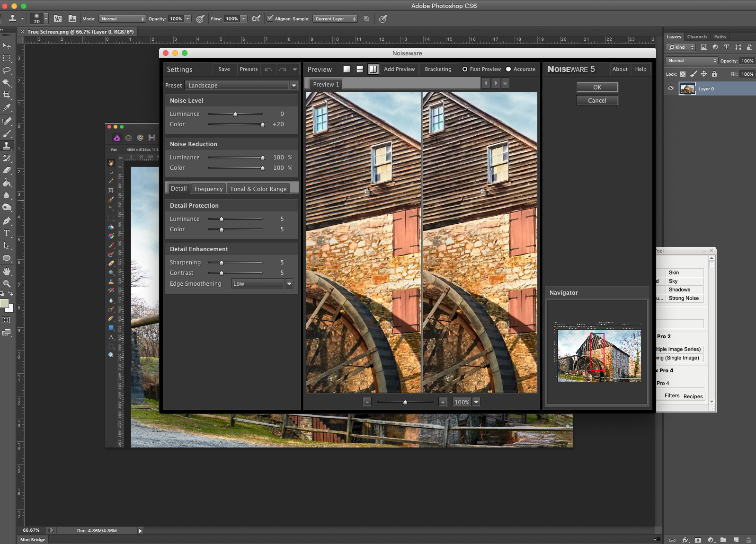Select the Paint Bucket tool
Viewport: 756px width, 544px height.
pos(7,183)
